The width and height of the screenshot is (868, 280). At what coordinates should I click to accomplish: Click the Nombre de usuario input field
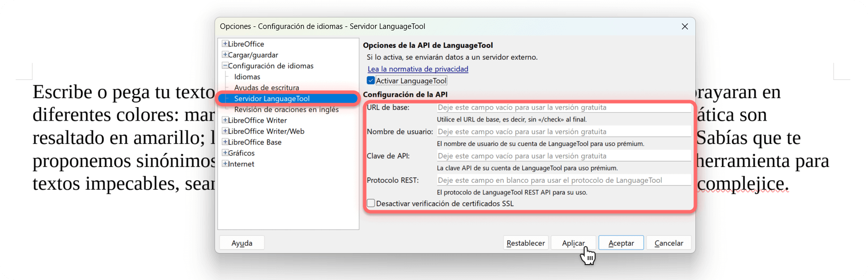coord(564,132)
